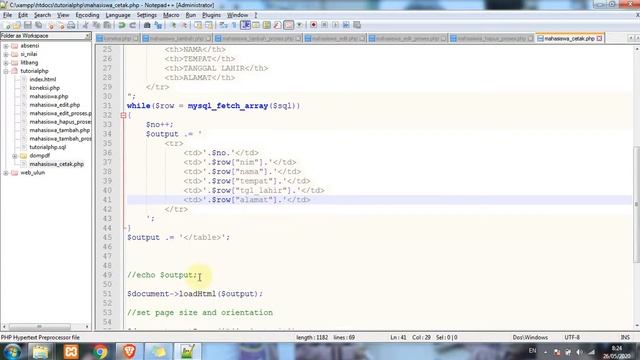Click the Open file toolbar icon
The width and height of the screenshot is (640, 360).
click(17, 25)
